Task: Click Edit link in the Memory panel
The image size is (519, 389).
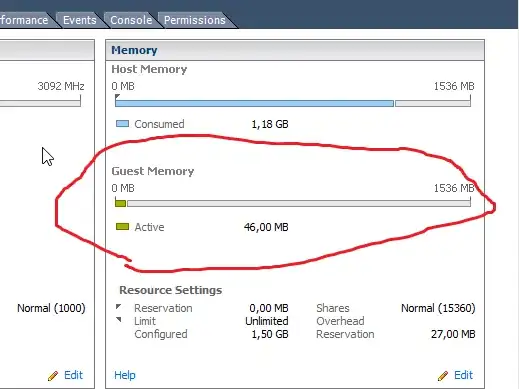Action: point(463,375)
